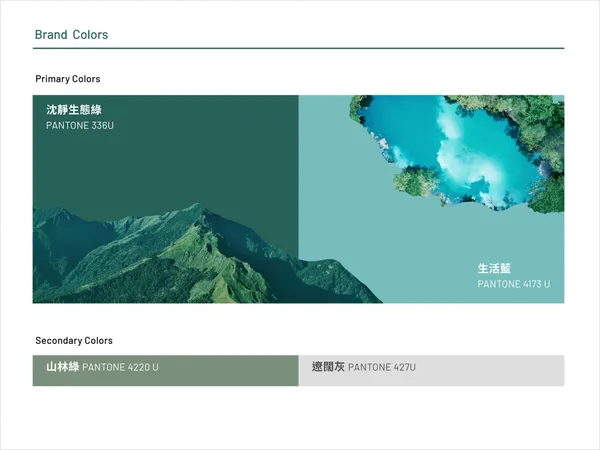Click the 'PANTONE 4220 U' text
This screenshot has width=600, height=450.
120,367
